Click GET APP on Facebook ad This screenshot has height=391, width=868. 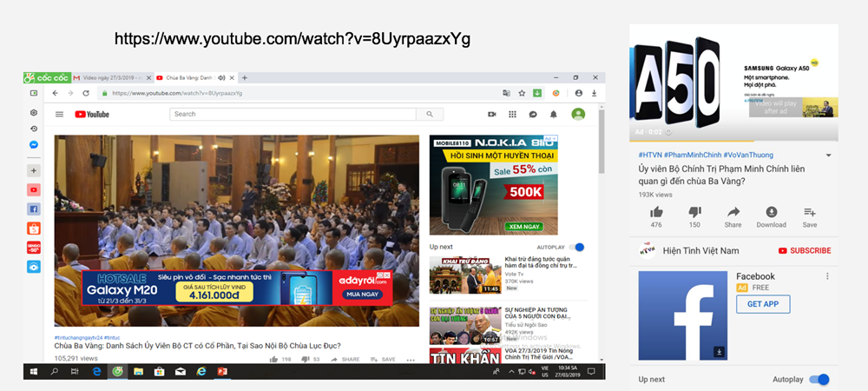[x=763, y=304]
